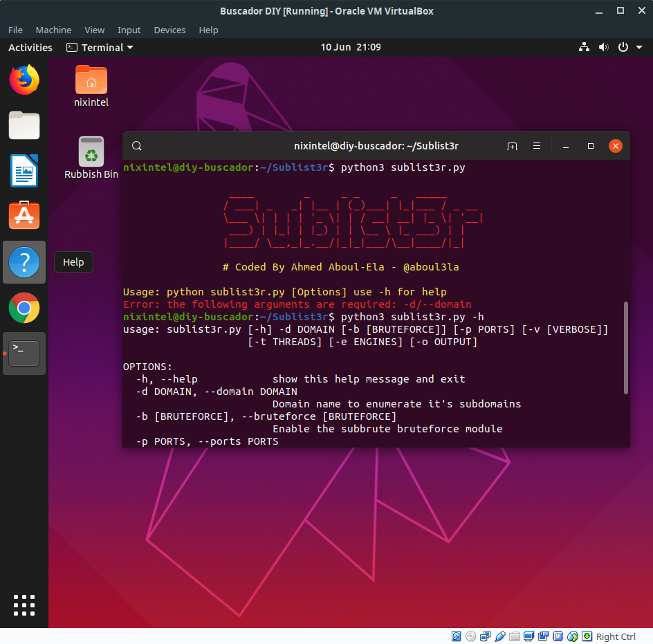Screen dimensions: 653x644
Task: Click the VirtualBox overlapping screens status icon
Action: pyautogui.click(x=544, y=636)
